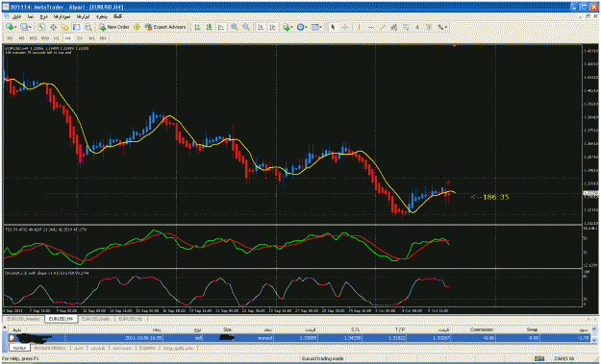
Task: Select the crosshair tool icon
Action: coord(345,27)
